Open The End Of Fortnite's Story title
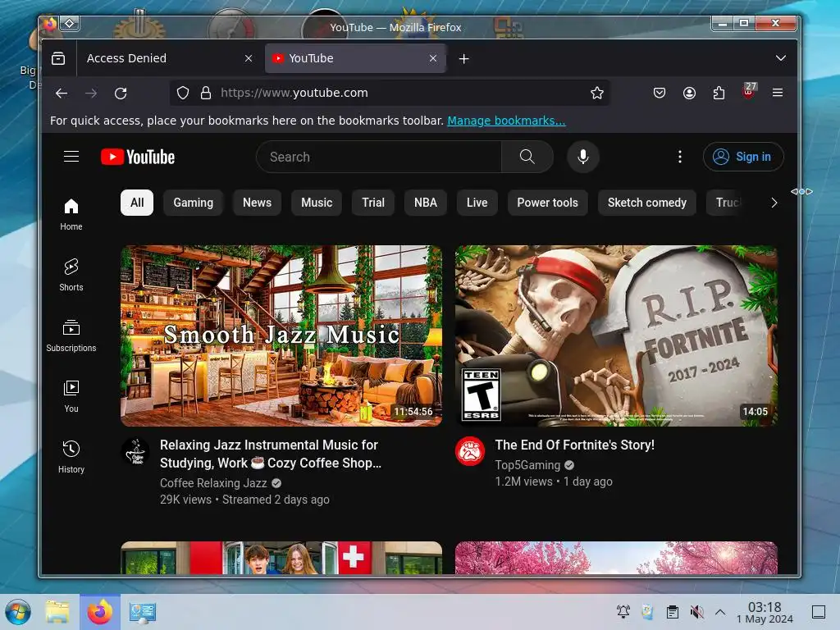The width and height of the screenshot is (840, 630). click(574, 445)
